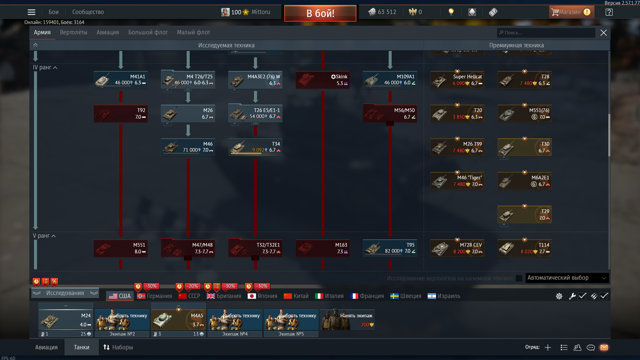Open the chat bubble icon

coord(591,347)
